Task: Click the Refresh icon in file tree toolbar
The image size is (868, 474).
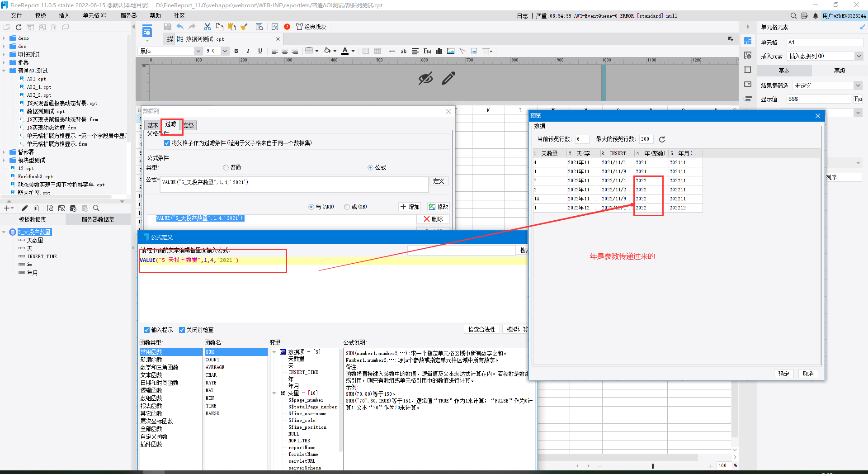Action: [19, 27]
